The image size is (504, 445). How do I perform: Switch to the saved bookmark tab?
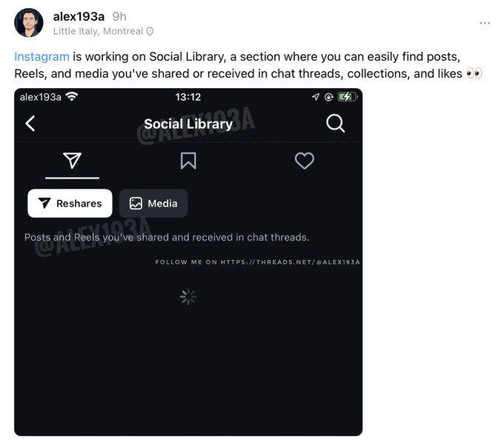tap(188, 161)
